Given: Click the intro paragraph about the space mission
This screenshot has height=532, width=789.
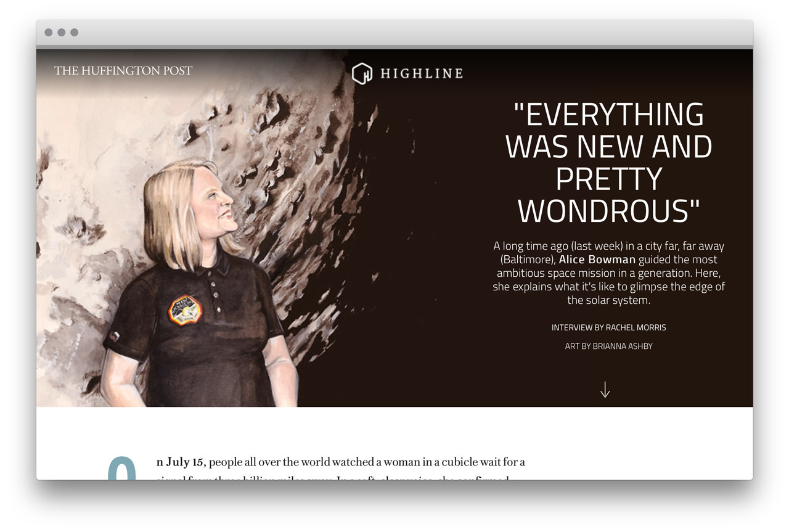Looking at the screenshot, I should coord(609,273).
